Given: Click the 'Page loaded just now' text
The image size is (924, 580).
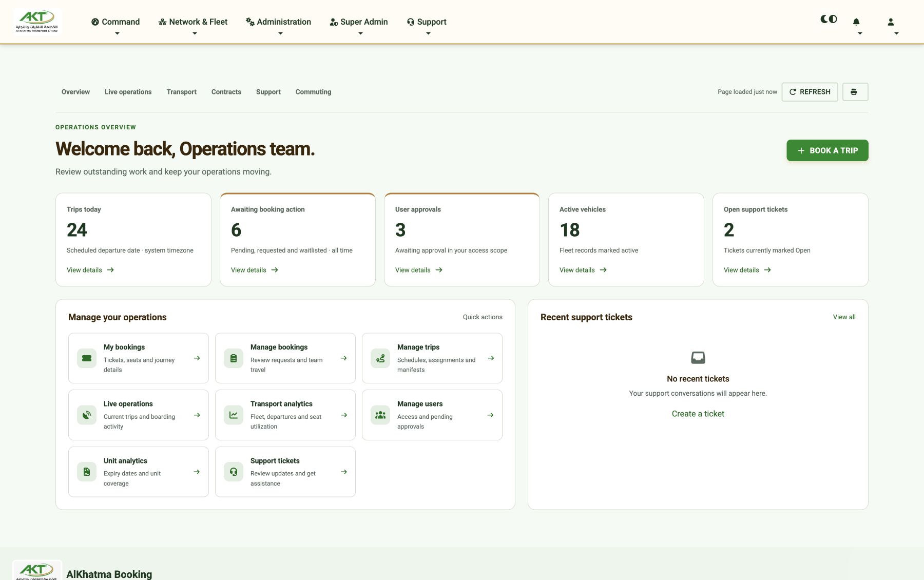Looking at the screenshot, I should pyautogui.click(x=747, y=92).
